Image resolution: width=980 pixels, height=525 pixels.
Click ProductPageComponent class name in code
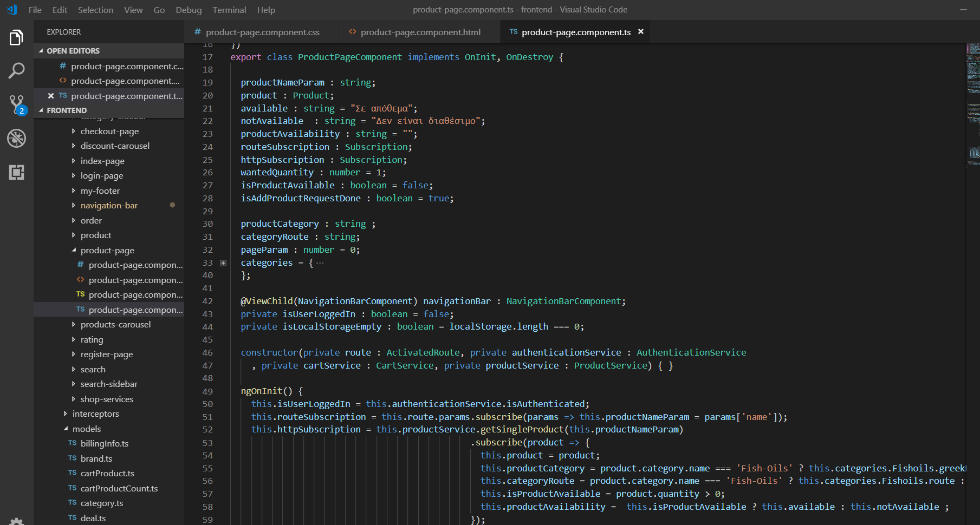(x=350, y=57)
